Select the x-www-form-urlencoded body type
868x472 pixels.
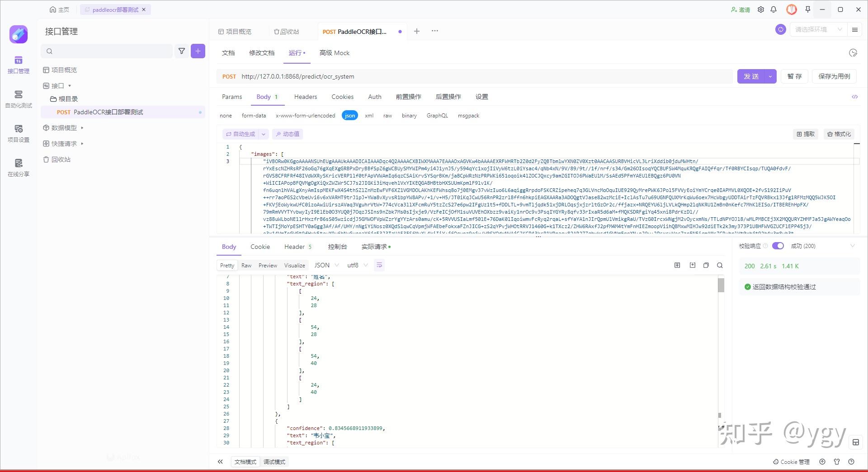306,116
